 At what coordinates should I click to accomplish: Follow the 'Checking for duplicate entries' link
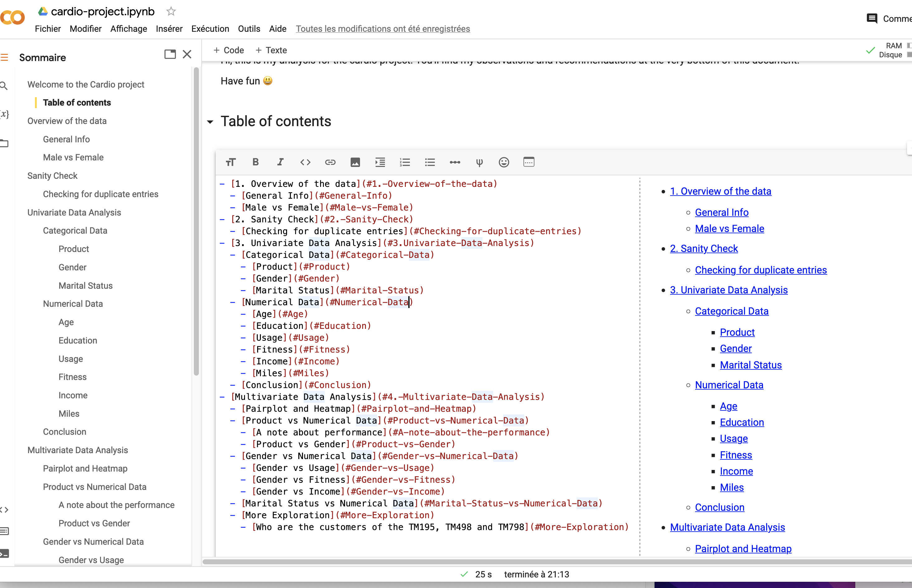click(x=761, y=270)
